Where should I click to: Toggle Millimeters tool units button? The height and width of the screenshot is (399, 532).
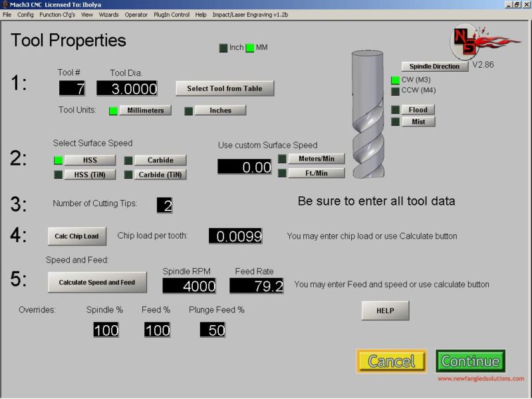point(145,110)
